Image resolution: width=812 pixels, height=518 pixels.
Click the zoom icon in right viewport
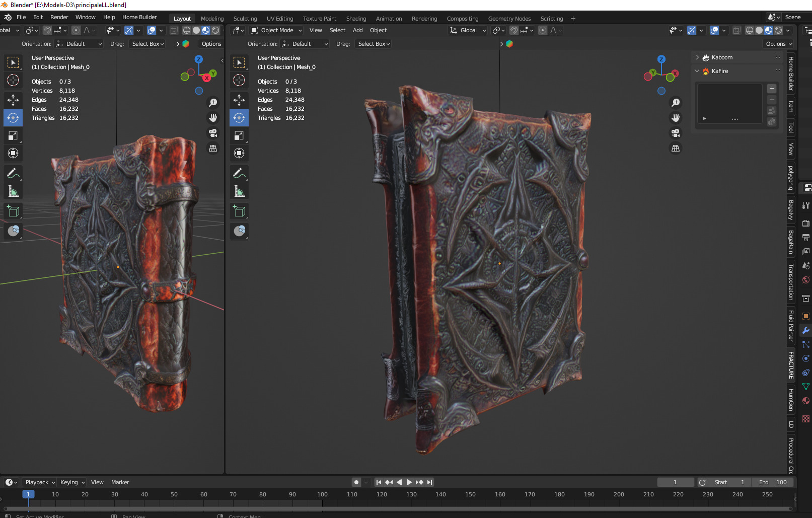676,103
